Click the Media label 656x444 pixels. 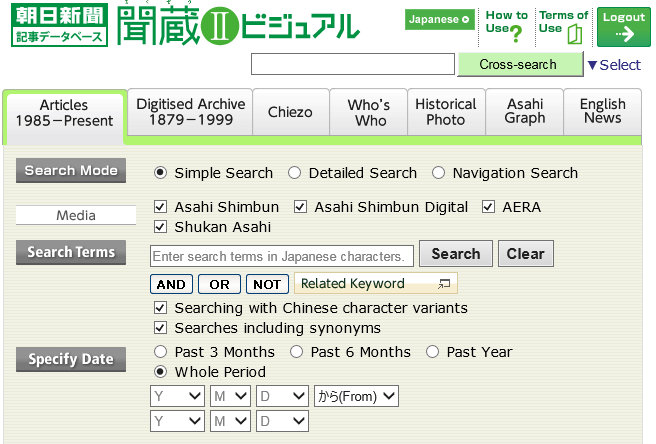point(76,215)
